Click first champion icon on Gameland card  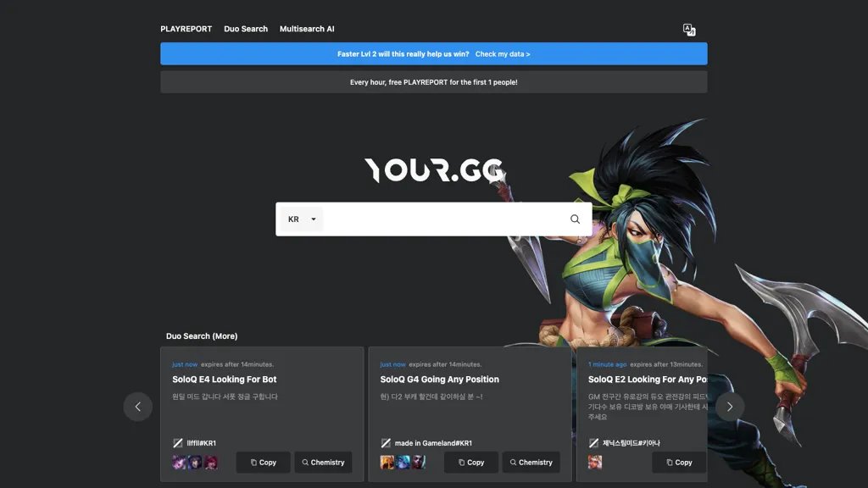[x=387, y=463]
